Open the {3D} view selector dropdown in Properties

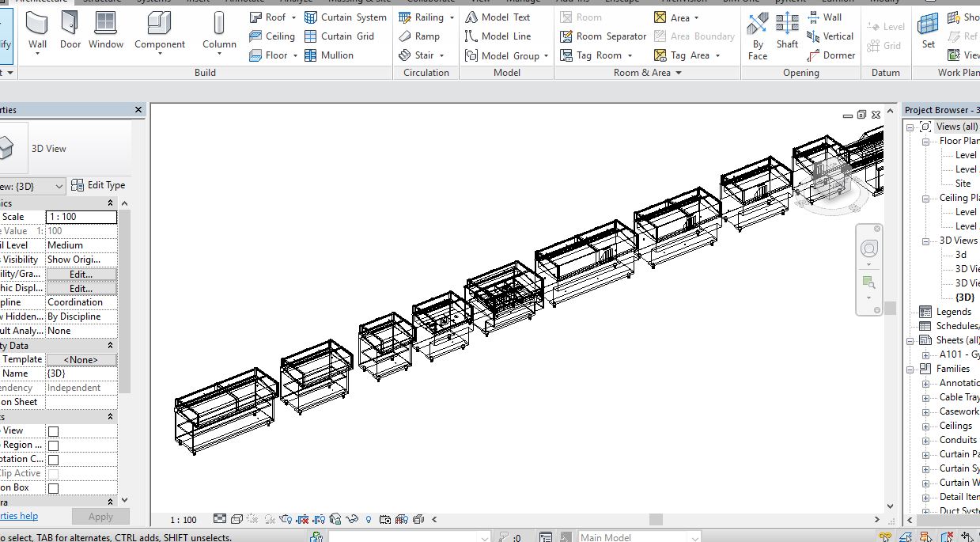coord(59,187)
